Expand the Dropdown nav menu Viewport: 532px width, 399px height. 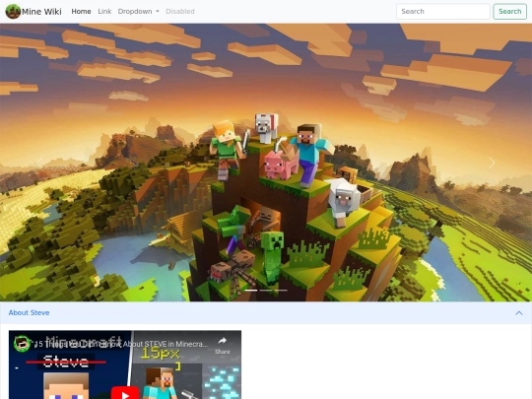pos(139,12)
